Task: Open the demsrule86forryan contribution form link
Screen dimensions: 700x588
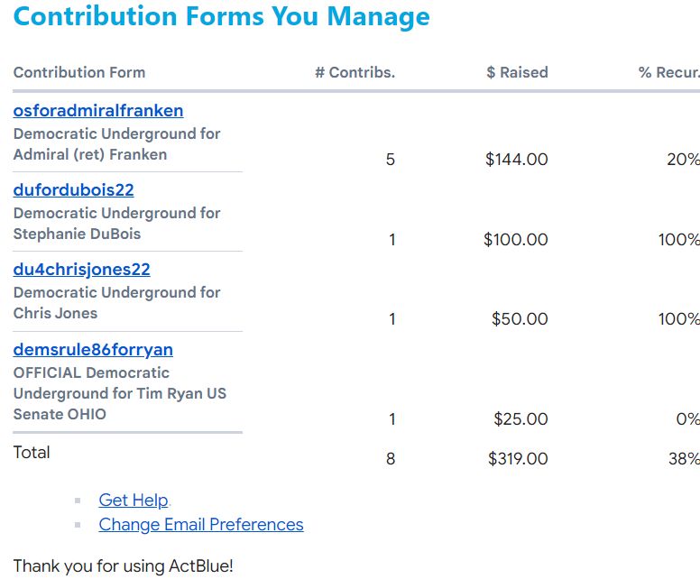Action: [93, 350]
